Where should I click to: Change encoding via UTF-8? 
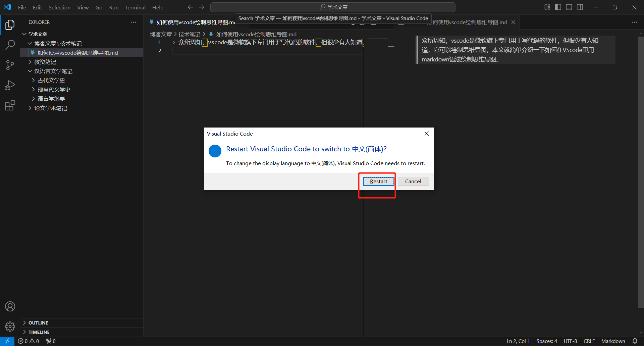point(570,341)
